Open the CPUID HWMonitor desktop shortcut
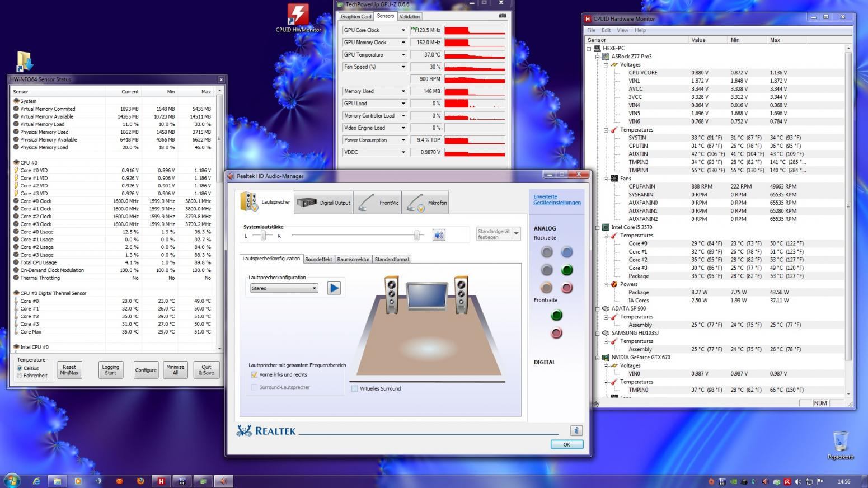Screen dimensions: 868x488 (298, 17)
